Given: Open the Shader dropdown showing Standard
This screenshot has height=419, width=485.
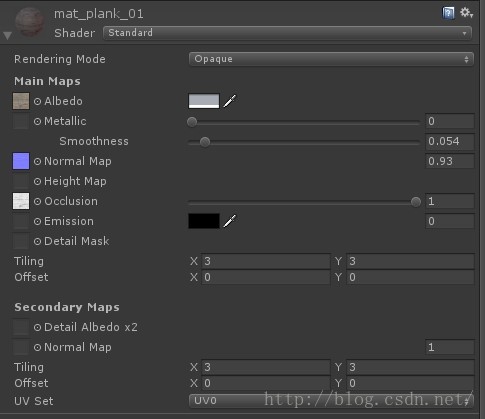Looking at the screenshot, I should pos(287,33).
